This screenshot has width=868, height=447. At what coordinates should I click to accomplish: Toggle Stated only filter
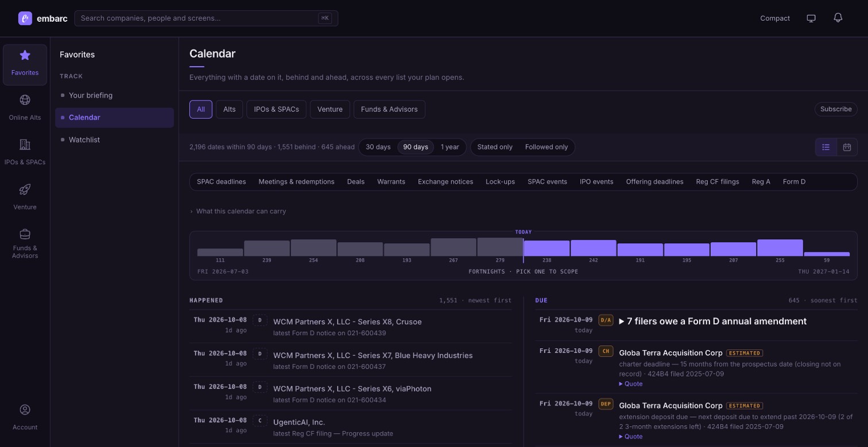495,147
